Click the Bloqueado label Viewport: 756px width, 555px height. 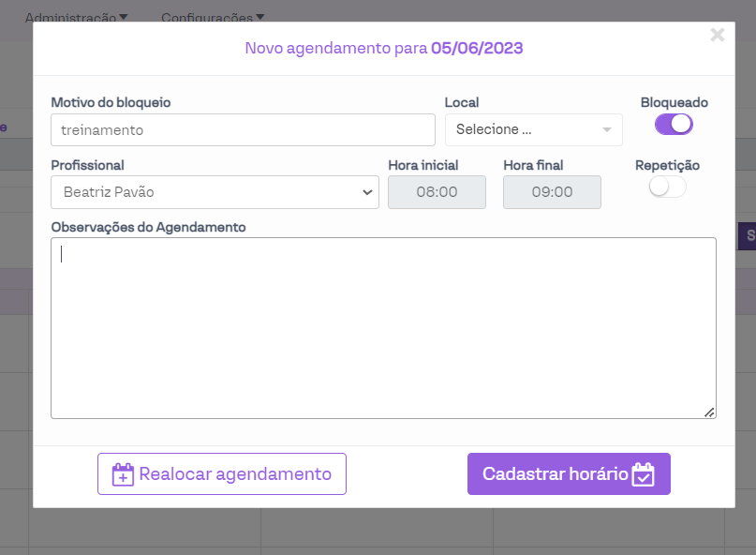[674, 102]
